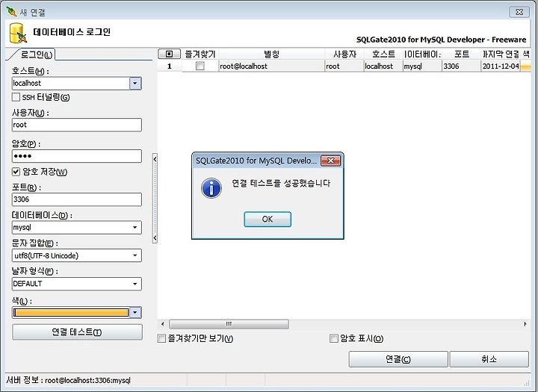Click the 연결 테스트 button
538x392 pixels.
pos(77,332)
